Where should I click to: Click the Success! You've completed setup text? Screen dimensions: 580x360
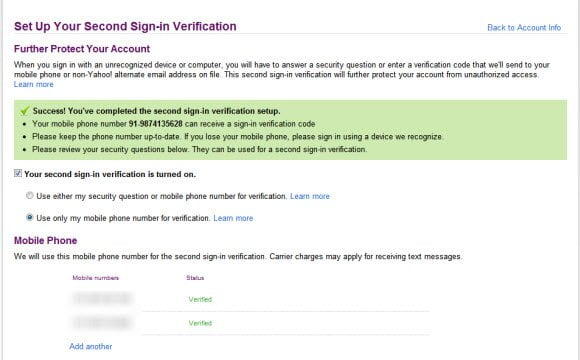click(x=156, y=111)
